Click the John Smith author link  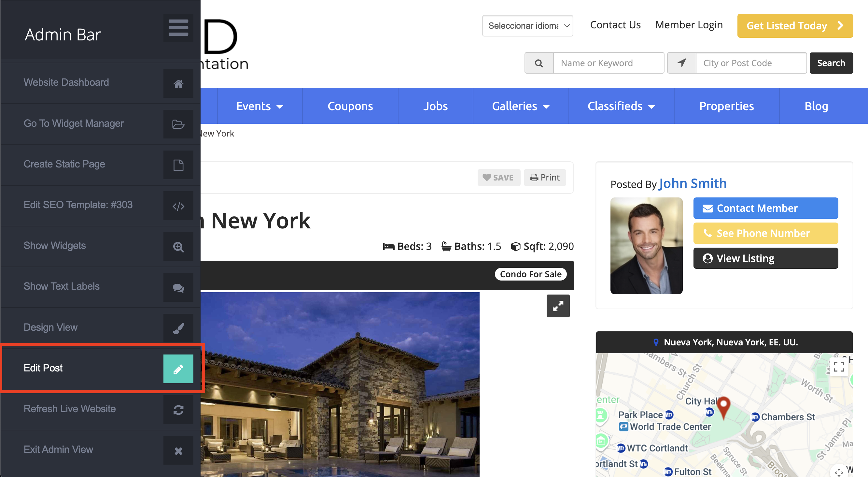tap(693, 183)
